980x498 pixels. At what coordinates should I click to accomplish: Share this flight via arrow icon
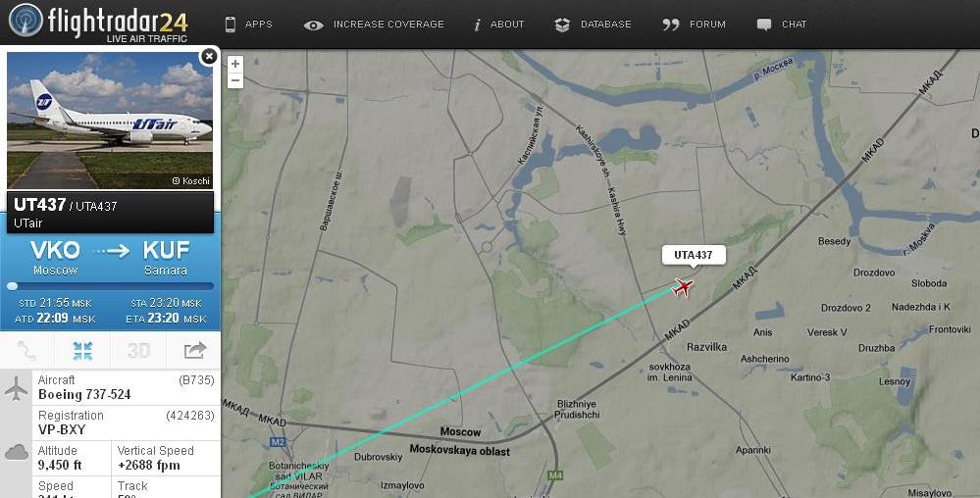tap(194, 351)
